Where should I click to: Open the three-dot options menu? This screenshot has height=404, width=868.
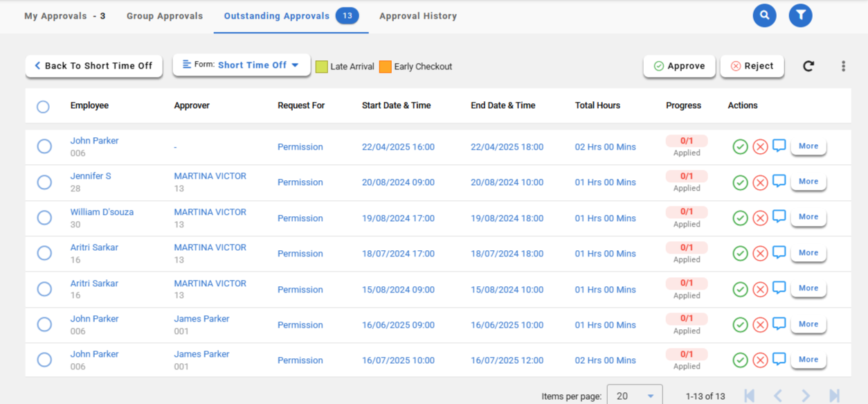pos(843,66)
